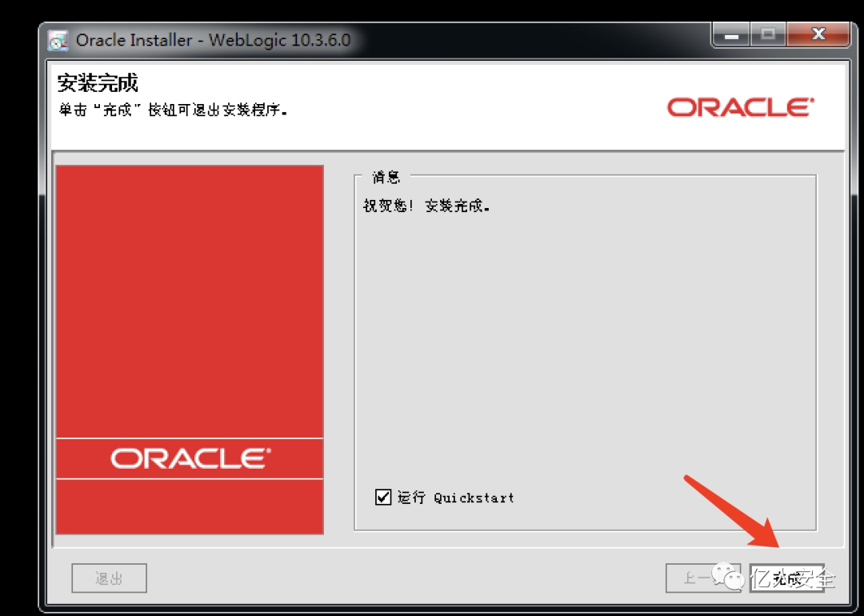The height and width of the screenshot is (616, 864).
Task: Click the 单击“完成”按钮可退出安装程序 instruction text
Action: tap(173, 110)
